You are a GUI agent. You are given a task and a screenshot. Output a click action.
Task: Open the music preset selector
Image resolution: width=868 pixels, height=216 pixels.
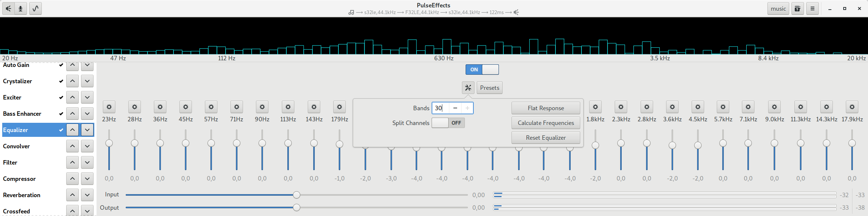click(778, 9)
